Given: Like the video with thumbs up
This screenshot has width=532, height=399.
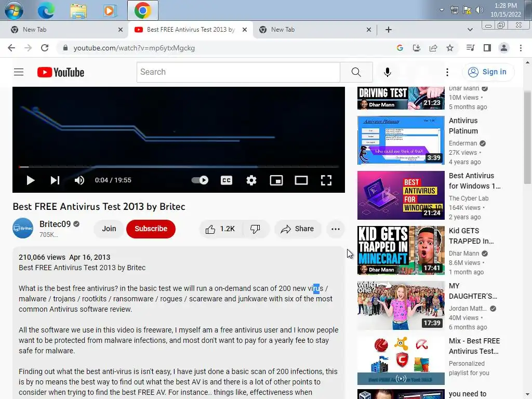Looking at the screenshot, I should 220,229.
